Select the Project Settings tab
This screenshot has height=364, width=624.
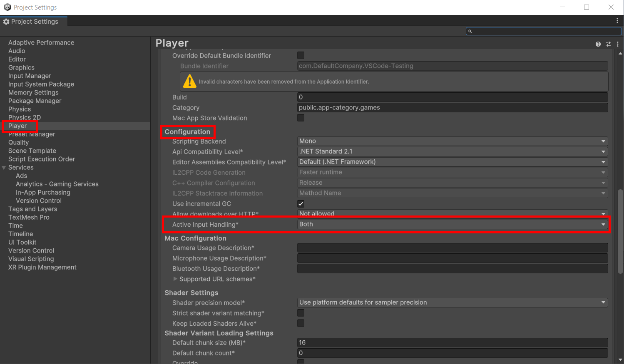point(34,22)
